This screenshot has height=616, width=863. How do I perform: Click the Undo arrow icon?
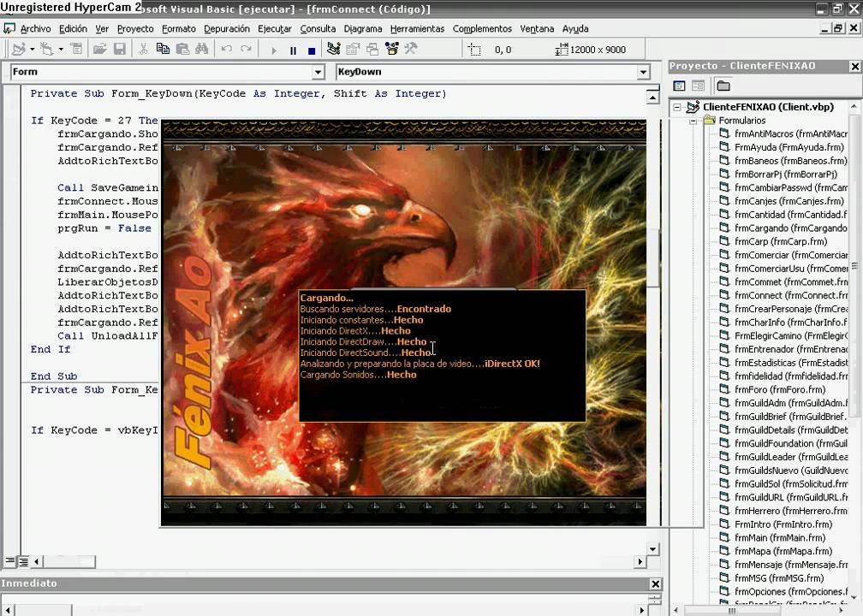tap(226, 50)
